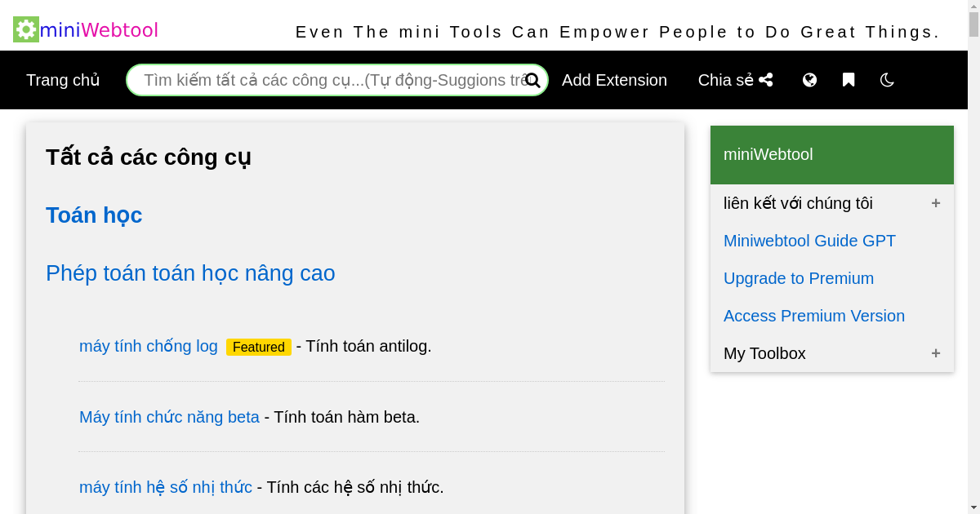Viewport: 980px width, 514px height.
Task: Open Máy tính chức năng beta
Action: [169, 417]
